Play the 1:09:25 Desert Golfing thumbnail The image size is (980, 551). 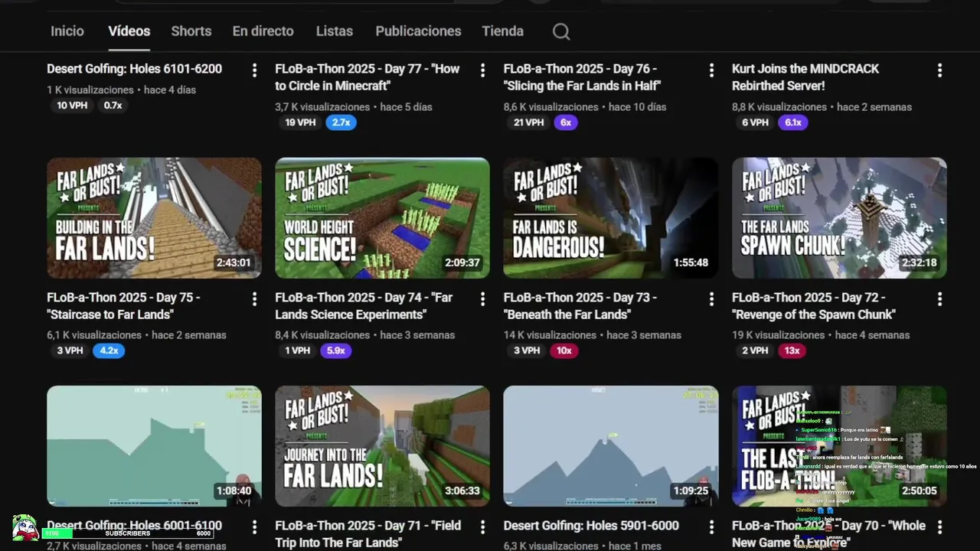pyautogui.click(x=611, y=446)
